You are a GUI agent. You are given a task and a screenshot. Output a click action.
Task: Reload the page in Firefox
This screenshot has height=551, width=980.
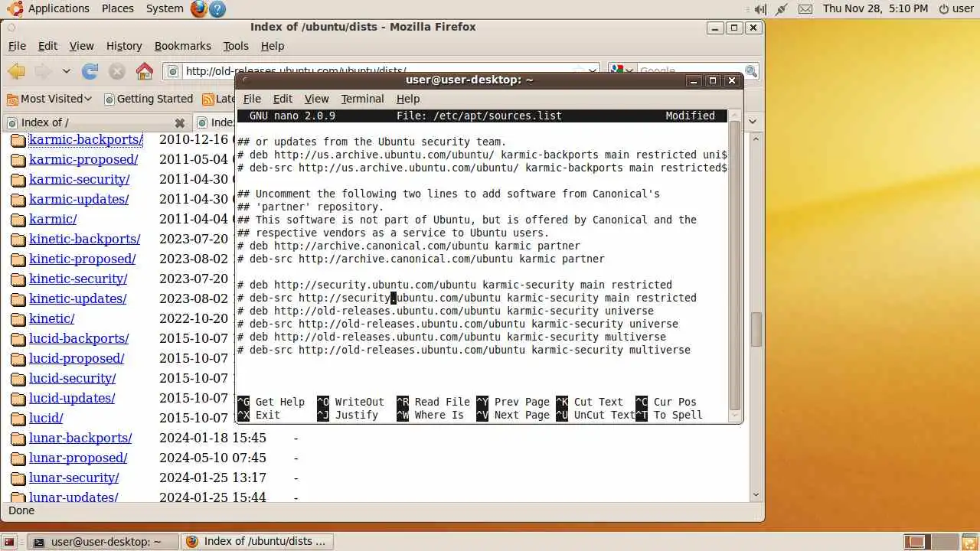tap(90, 71)
